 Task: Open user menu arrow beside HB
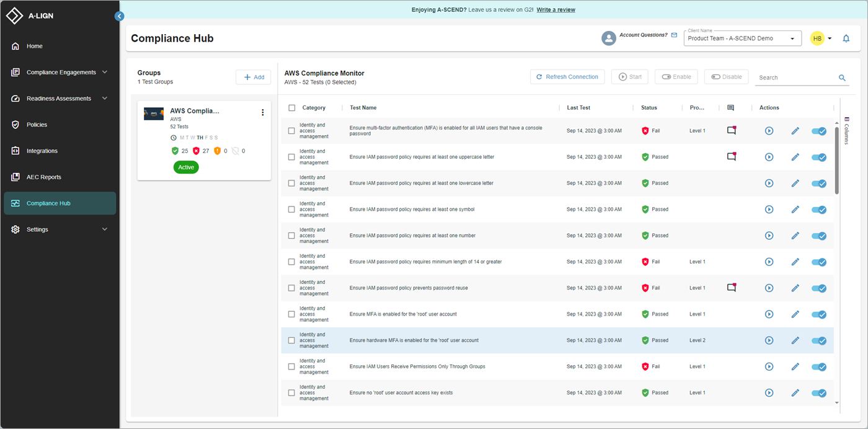(830, 38)
